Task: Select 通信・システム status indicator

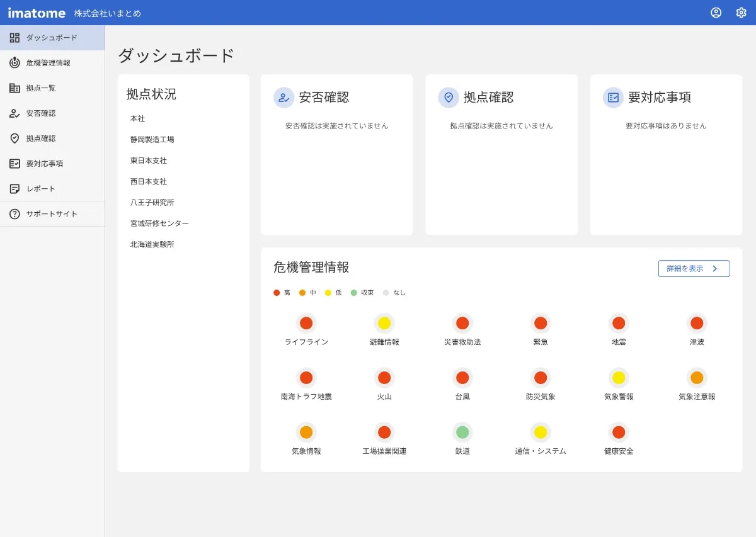Action: pyautogui.click(x=541, y=432)
